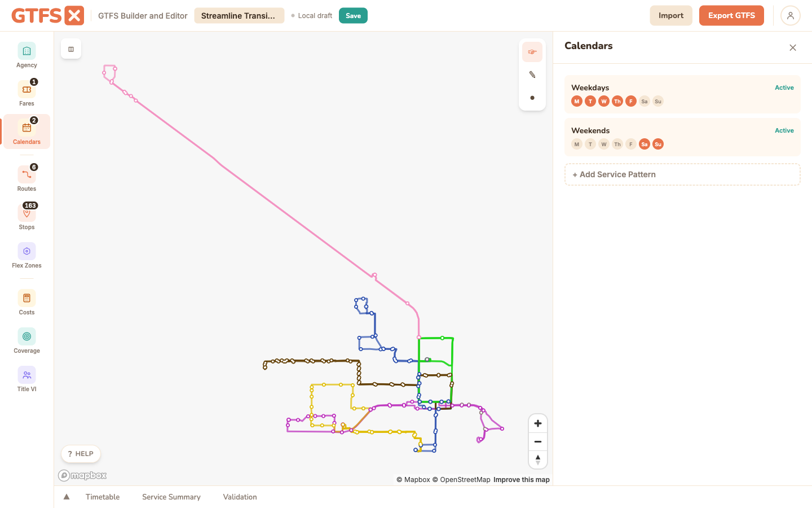Viewport: 812px width, 508px height.
Task: Click Active status on Weekends calendar
Action: 784,131
